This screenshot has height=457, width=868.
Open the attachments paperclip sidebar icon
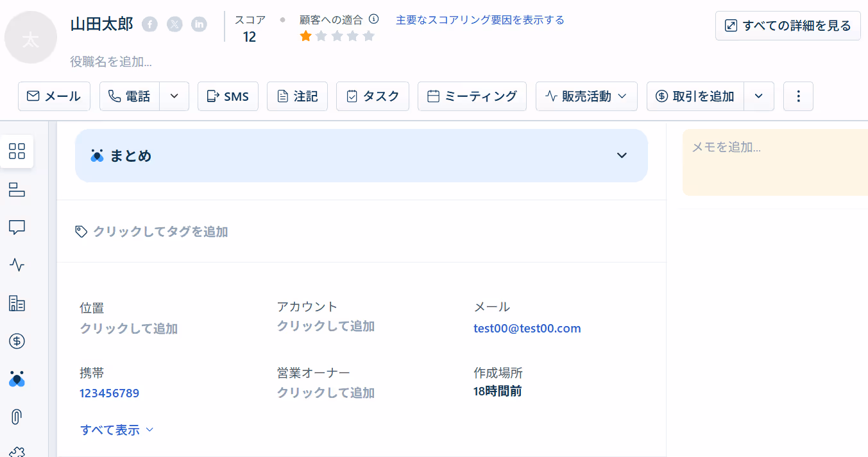(x=17, y=417)
